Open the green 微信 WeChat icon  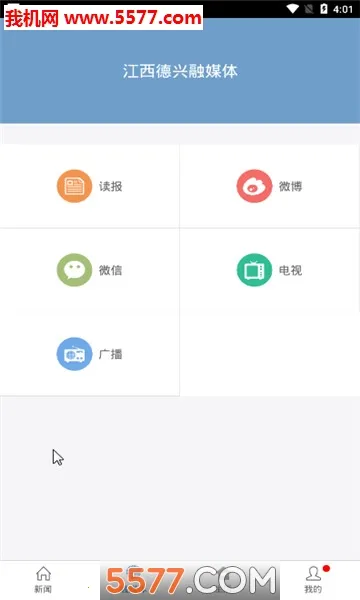pos(74,270)
